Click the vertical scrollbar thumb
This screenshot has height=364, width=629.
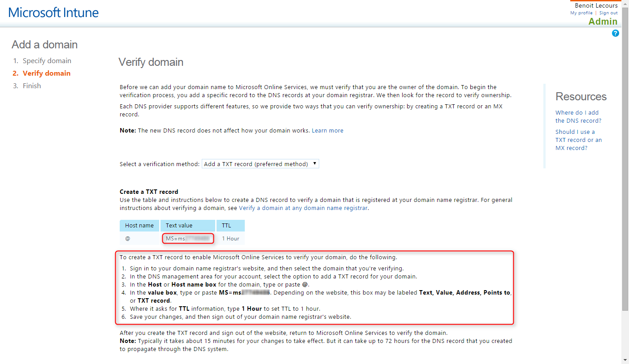(625, 159)
